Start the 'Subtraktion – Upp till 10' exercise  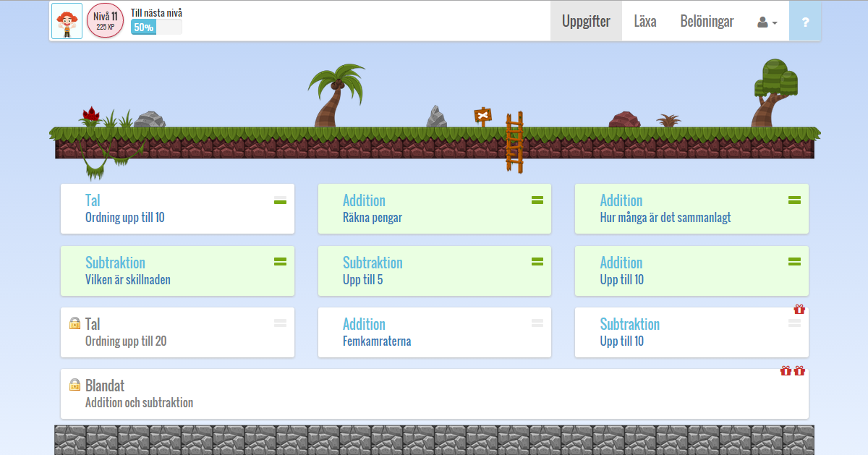[x=692, y=332]
